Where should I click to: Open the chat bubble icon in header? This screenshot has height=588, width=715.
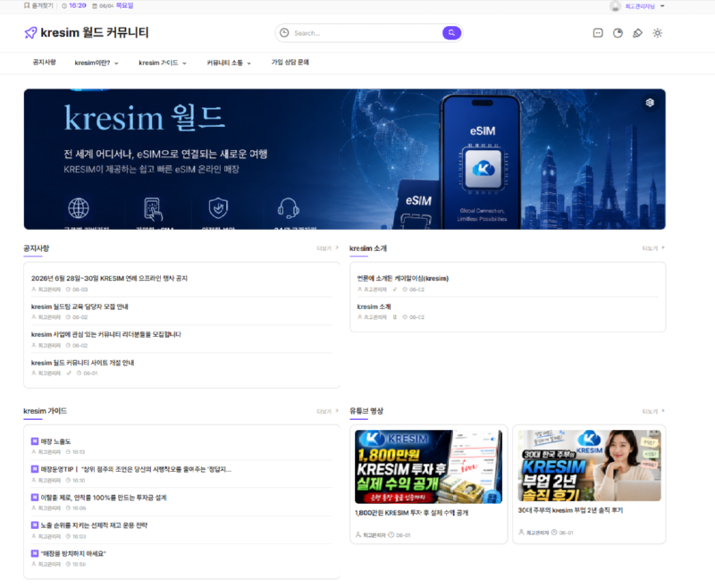[x=598, y=33]
